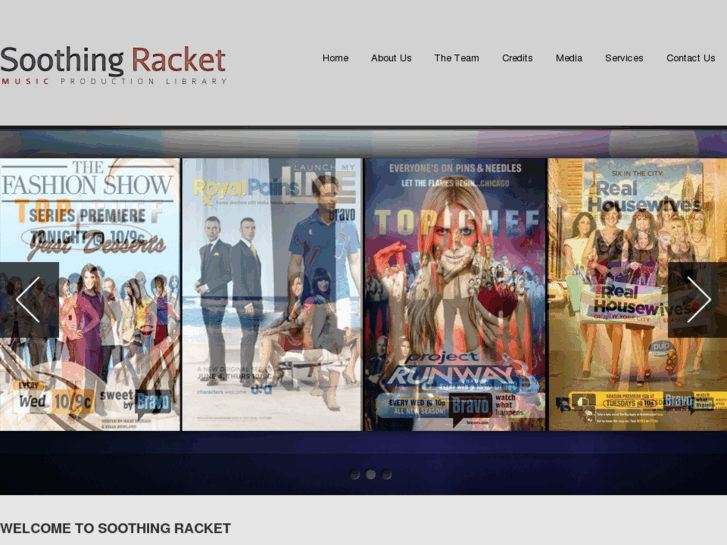The image size is (727, 545).
Task: Show the previous slide with left arrow
Action: pos(29,300)
